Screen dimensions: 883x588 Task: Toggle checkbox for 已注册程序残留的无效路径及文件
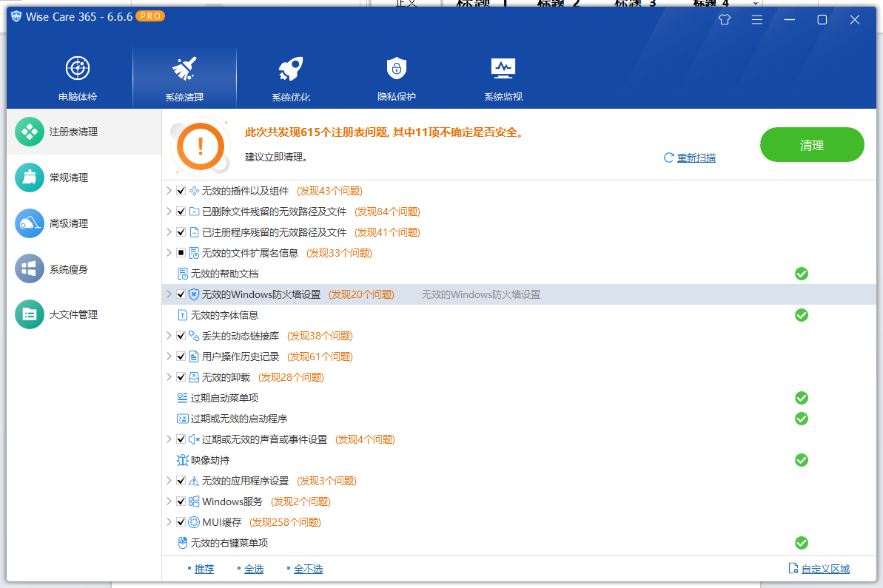[x=181, y=232]
